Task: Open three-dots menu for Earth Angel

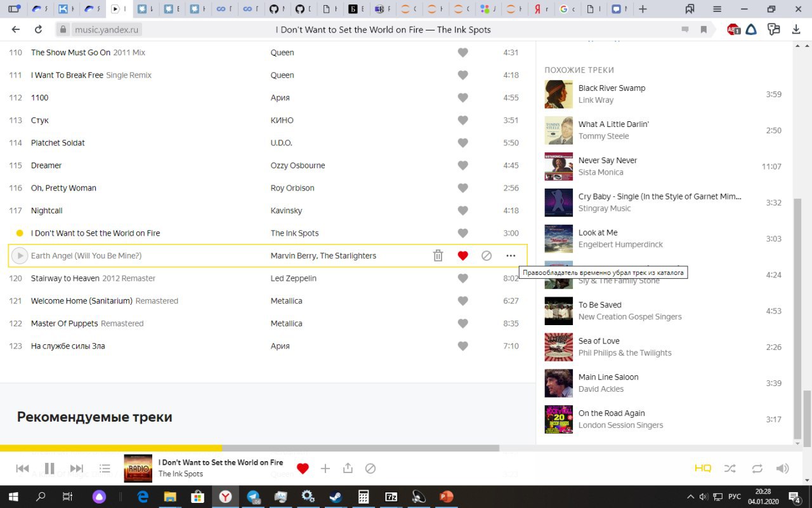Action: click(511, 255)
